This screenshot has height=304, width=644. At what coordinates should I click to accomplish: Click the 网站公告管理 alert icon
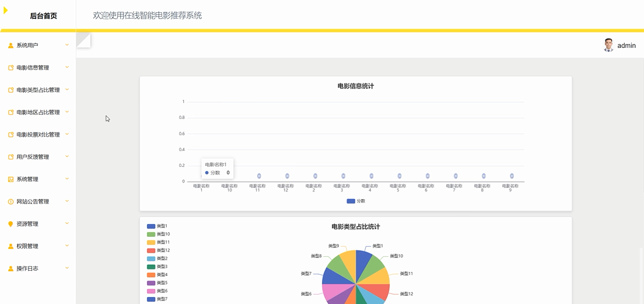(x=10, y=202)
